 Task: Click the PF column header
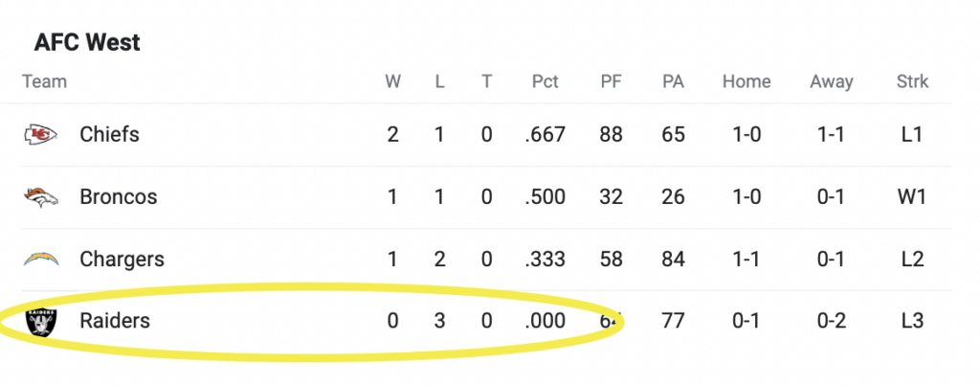point(611,82)
